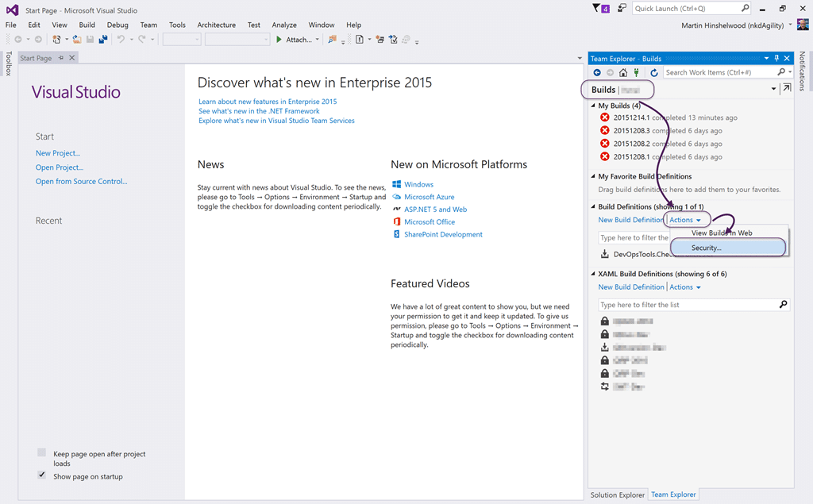Open the SharePoint Development link
Viewport: 813px width, 504px height.
443,234
